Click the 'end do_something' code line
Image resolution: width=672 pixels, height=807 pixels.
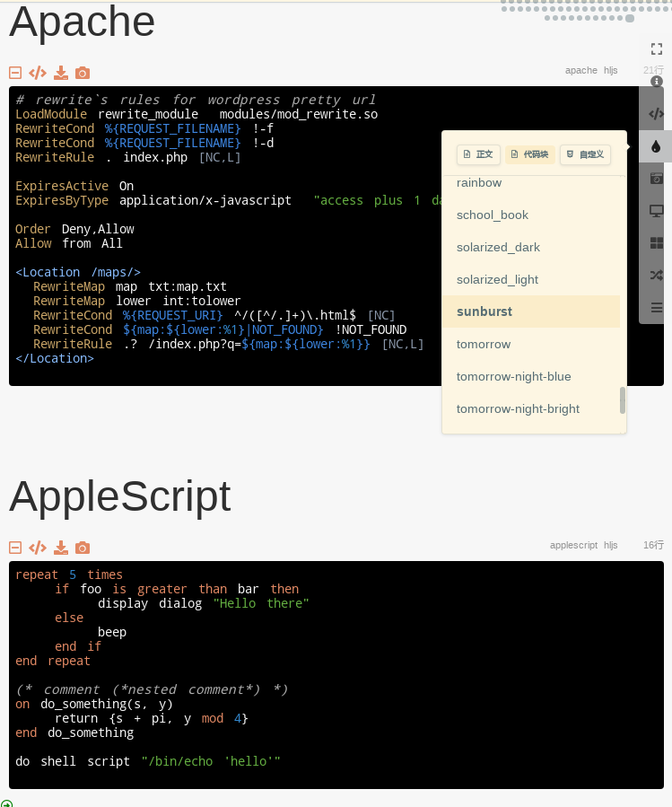pos(74,732)
